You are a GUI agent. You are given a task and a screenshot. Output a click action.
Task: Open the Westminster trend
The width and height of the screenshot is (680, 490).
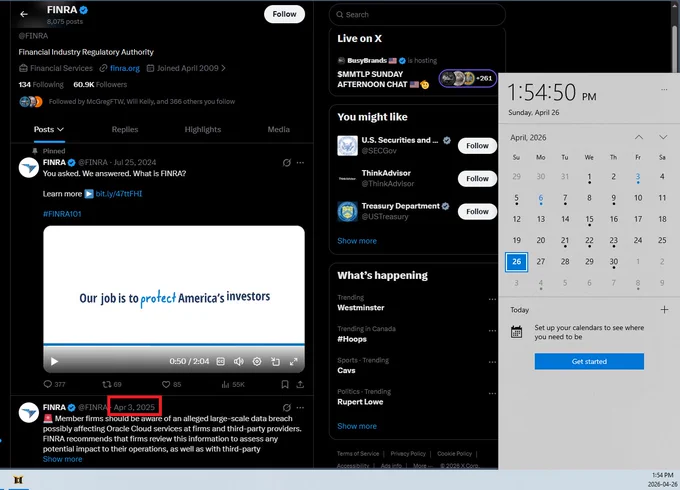(x=361, y=308)
